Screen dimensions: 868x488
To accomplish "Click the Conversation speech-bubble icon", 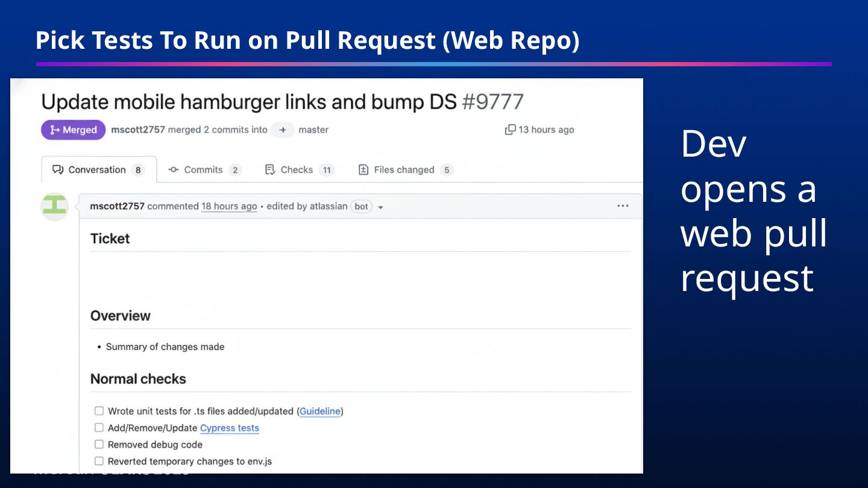I will [58, 170].
